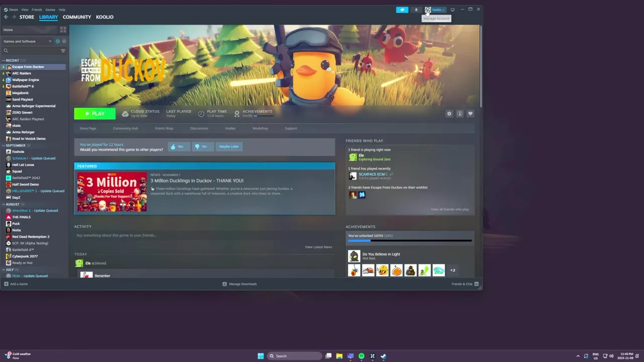This screenshot has width=644, height=362.
Task: Open the Games and Software dropdown
Action: 28,41
